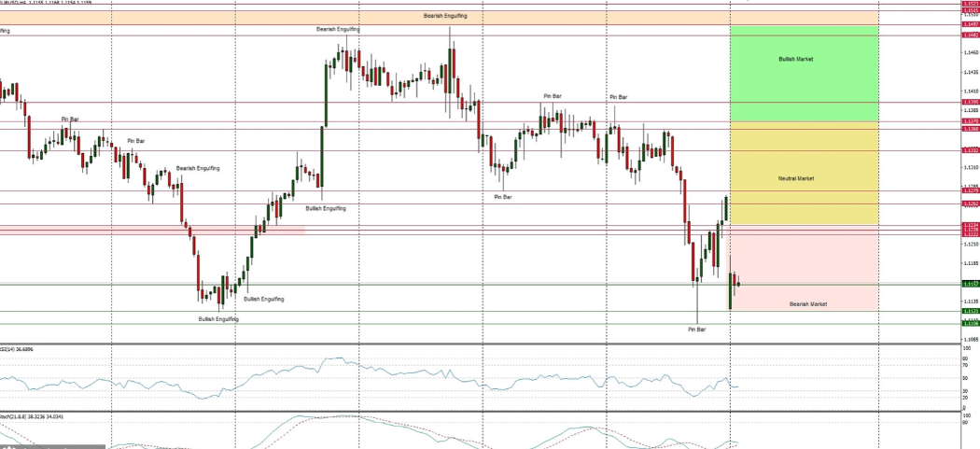Viewport: 980px width, 449px height.
Task: Click the 1.1262 price level tag
Action: [x=970, y=203]
